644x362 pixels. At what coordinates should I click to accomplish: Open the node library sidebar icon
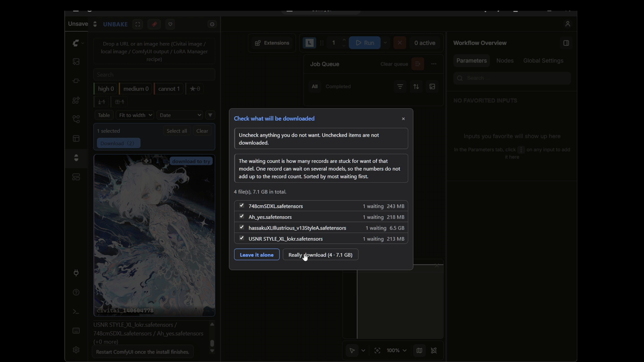click(76, 100)
